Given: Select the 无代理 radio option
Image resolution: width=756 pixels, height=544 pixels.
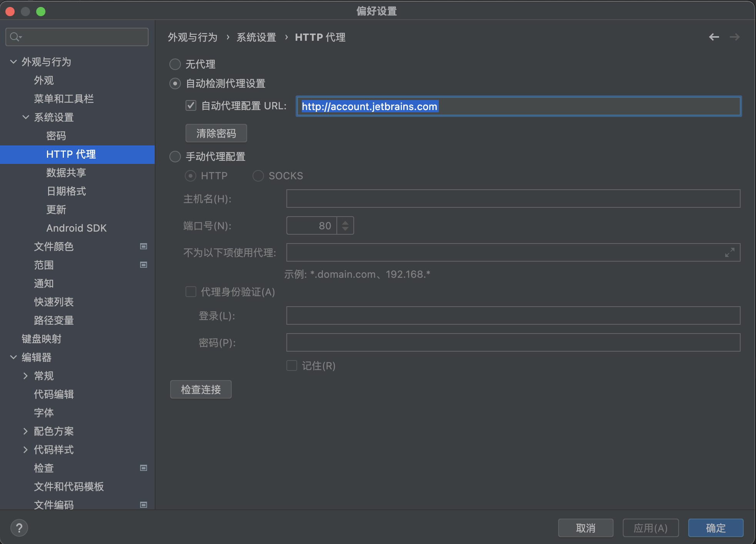Looking at the screenshot, I should click(x=175, y=64).
